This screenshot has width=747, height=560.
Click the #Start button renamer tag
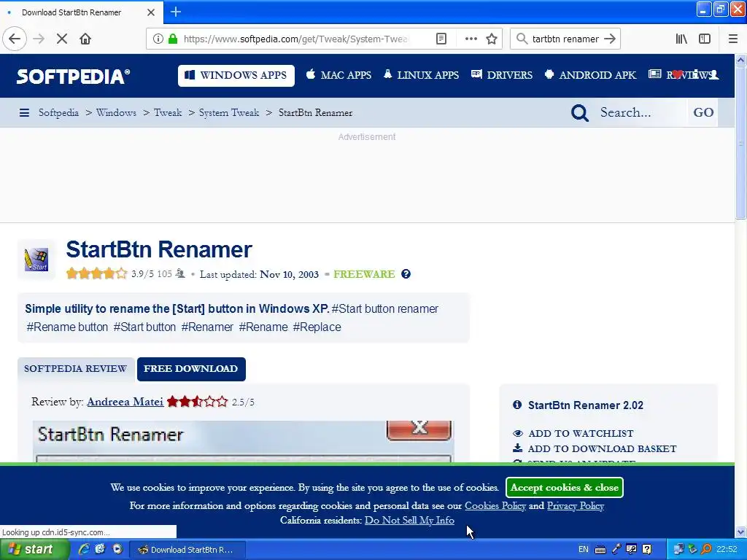coord(385,309)
